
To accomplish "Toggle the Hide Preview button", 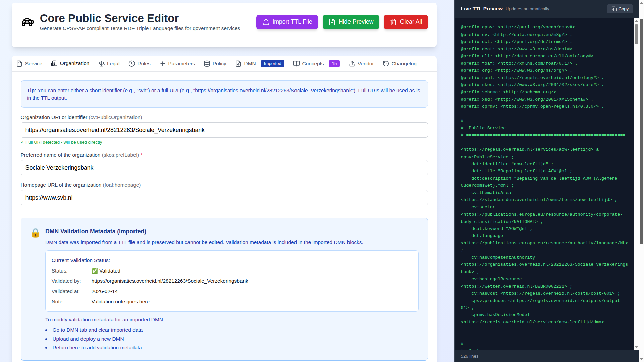I will coord(351,22).
